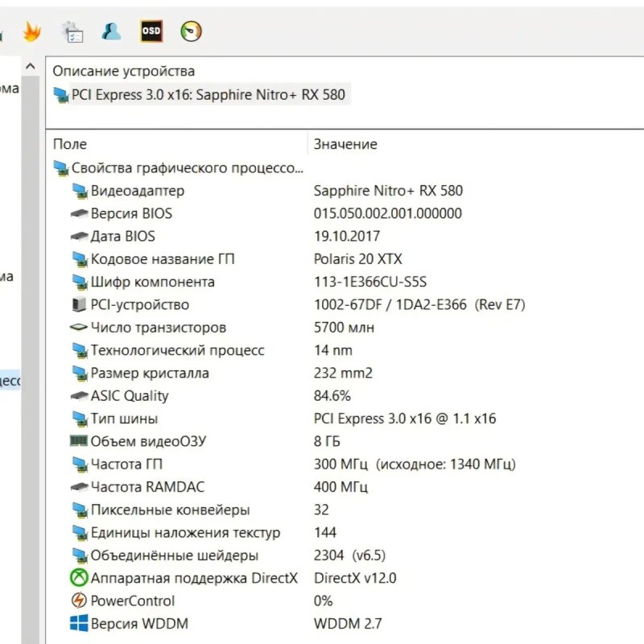Select the Аппаратная поддержка DirectX label

tap(194, 578)
